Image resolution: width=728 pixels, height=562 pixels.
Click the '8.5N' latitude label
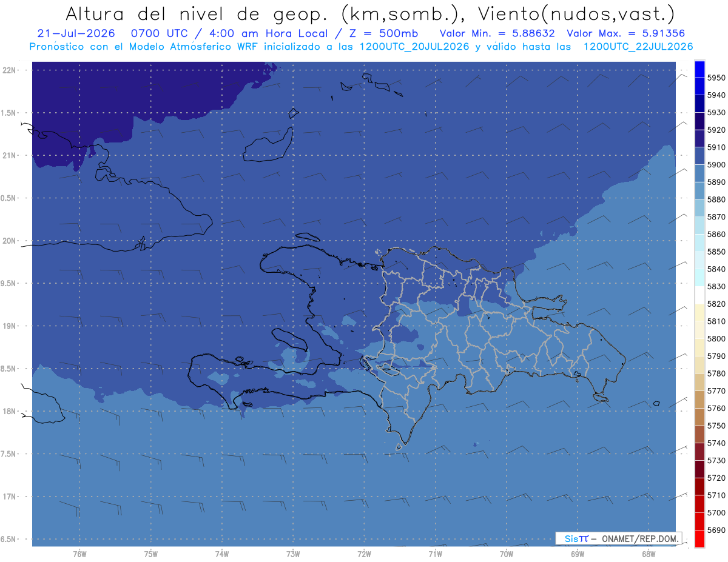point(9,369)
